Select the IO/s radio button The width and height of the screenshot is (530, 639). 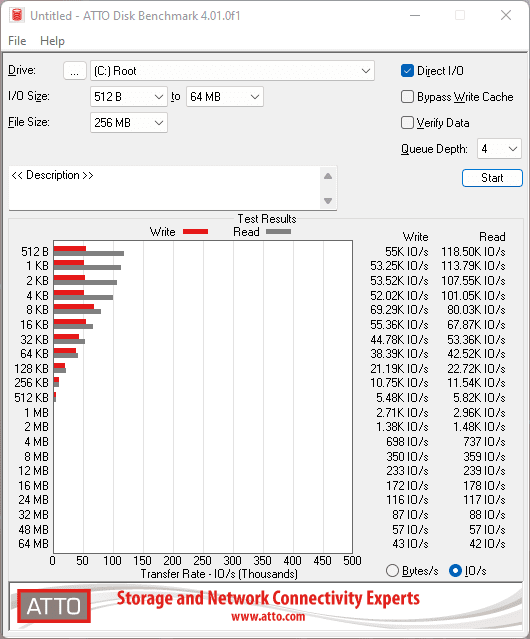tap(455, 571)
